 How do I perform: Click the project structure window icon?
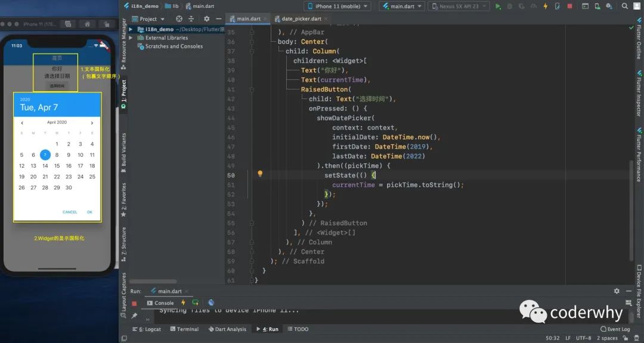pos(586,6)
